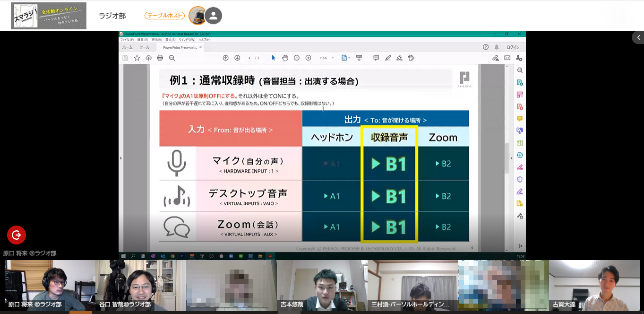
Task: Bookmark the file with the star icon
Action: 137,58
